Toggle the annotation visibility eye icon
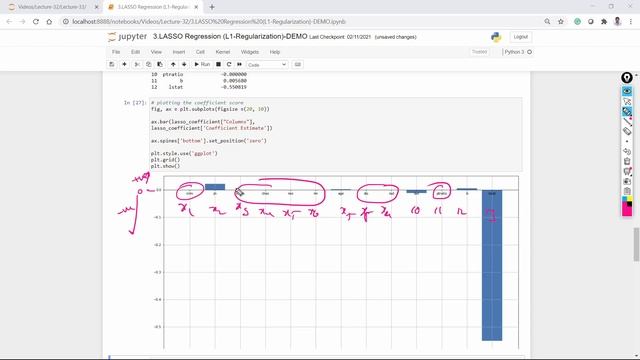The image size is (640, 360). (x=627, y=91)
